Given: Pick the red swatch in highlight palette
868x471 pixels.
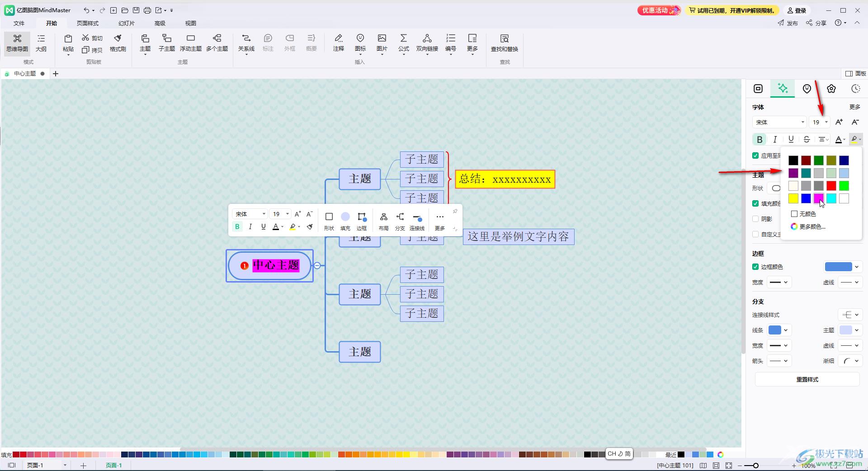Looking at the screenshot, I should pos(831,186).
